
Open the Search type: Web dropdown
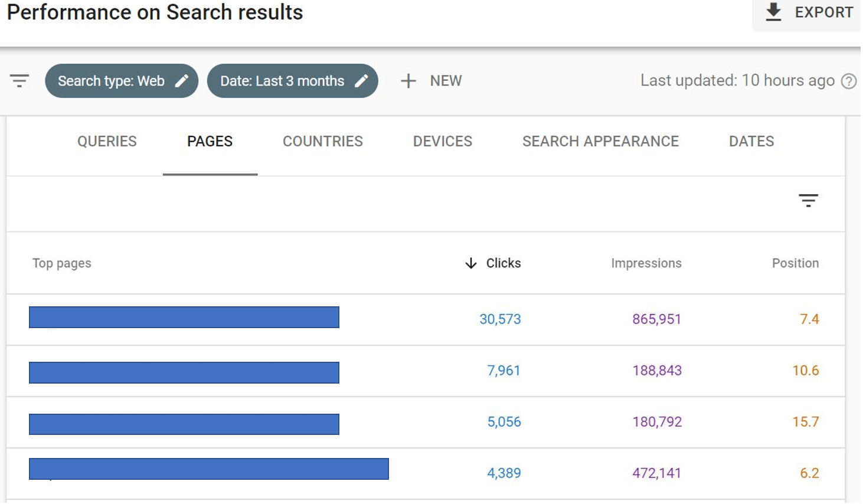pyautogui.click(x=122, y=80)
